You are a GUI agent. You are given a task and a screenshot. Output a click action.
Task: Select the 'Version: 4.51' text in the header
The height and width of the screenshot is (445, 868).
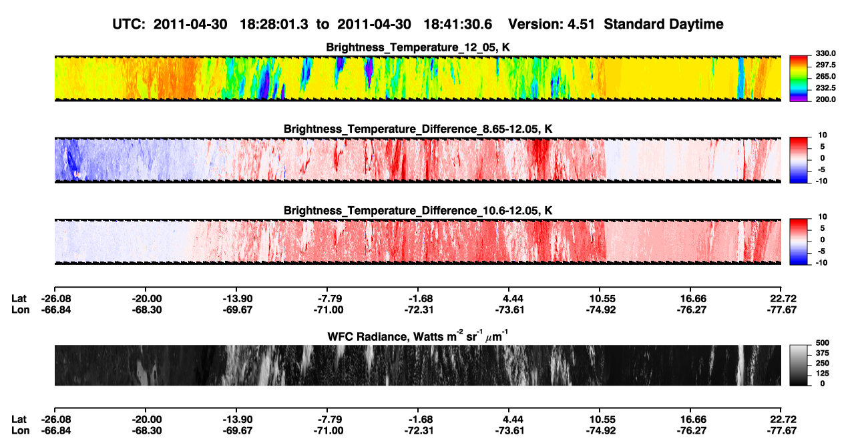point(552,24)
